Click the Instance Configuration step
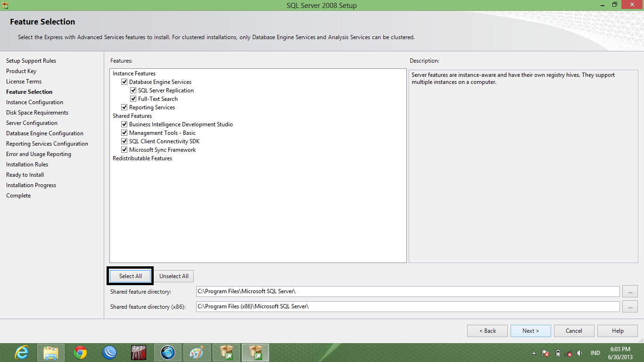Viewport: 644px width, 362px height. (x=34, y=102)
